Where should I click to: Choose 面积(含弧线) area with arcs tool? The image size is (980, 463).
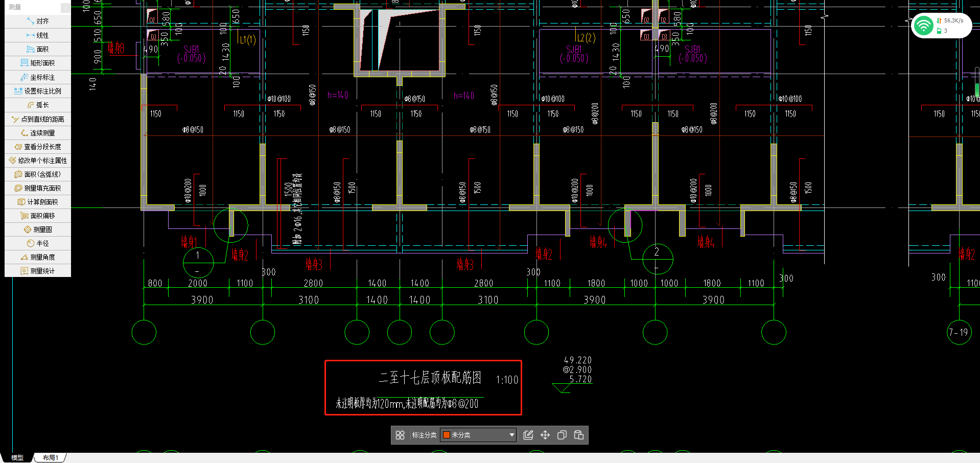click(x=38, y=174)
